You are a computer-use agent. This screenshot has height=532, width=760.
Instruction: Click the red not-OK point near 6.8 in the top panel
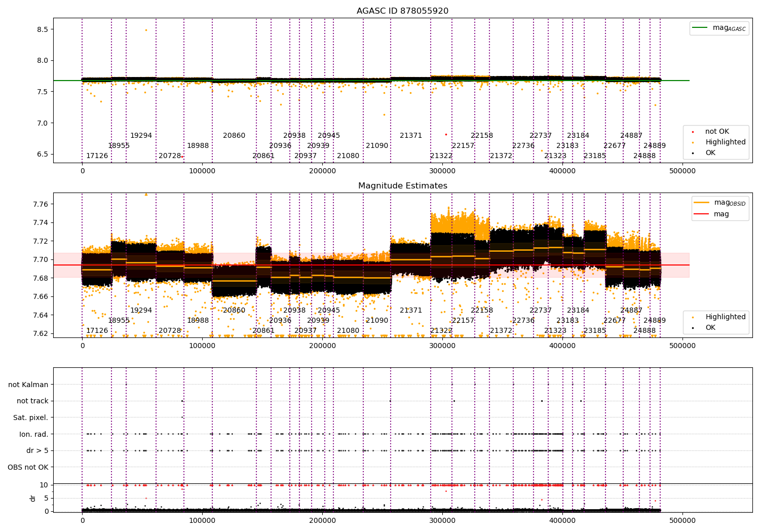(x=446, y=134)
